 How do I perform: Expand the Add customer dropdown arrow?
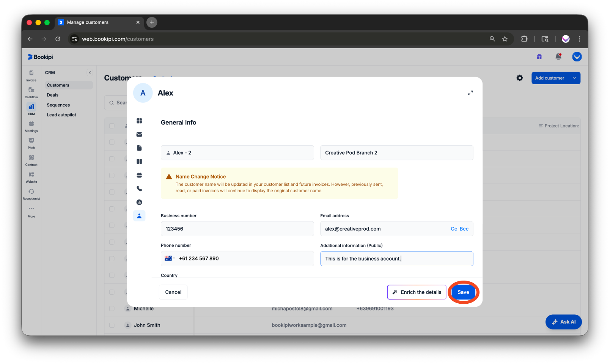coord(574,78)
